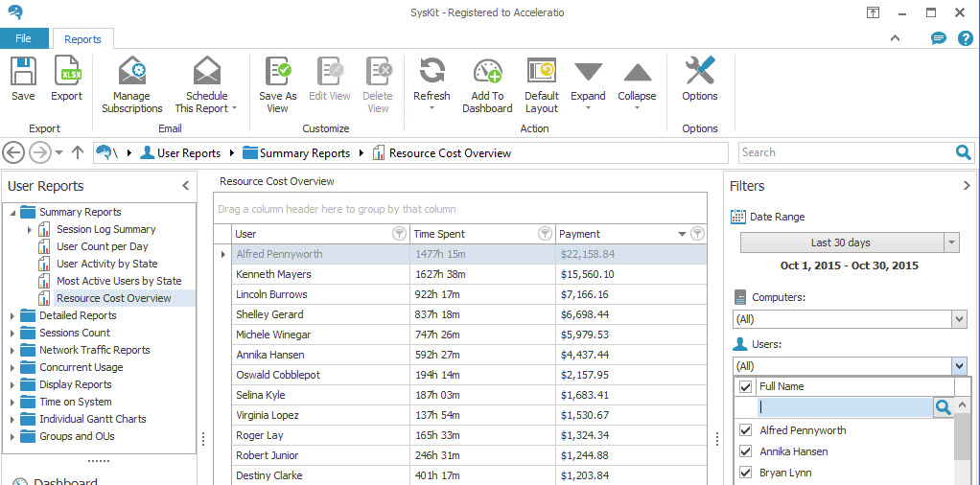Collapse the ribbon with caret icon
Viewport: 980px width, 485px height.
click(895, 38)
